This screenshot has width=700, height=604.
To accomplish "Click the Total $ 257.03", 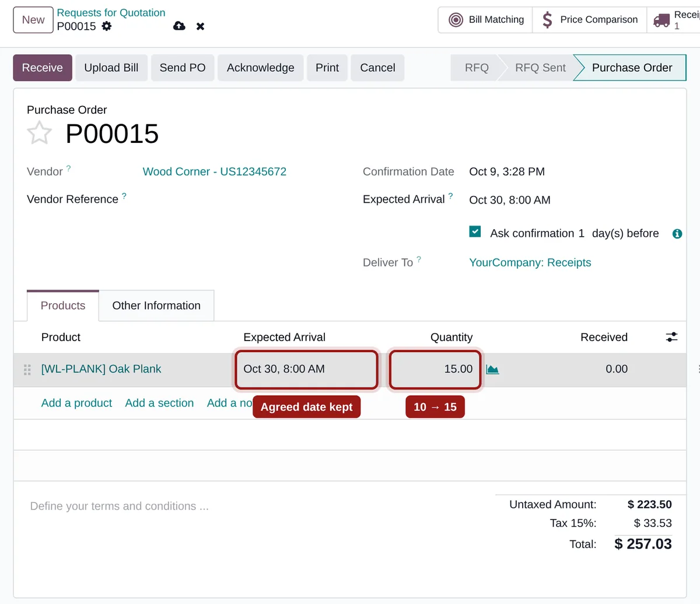I will 643,544.
